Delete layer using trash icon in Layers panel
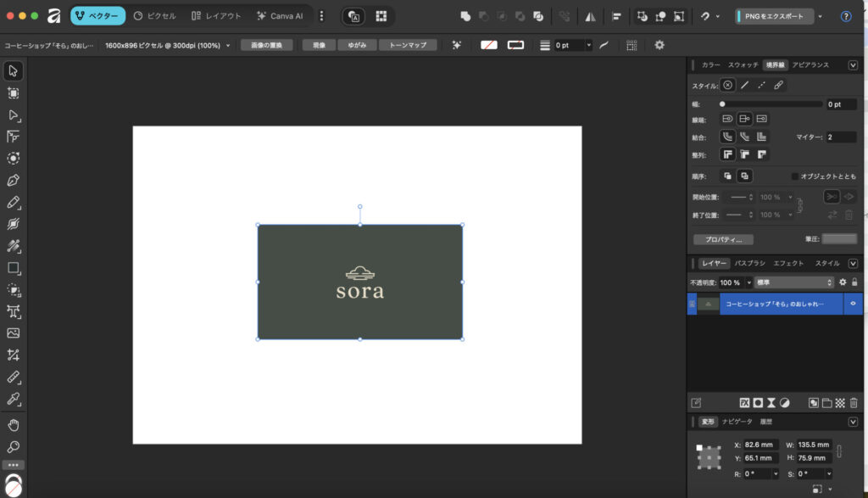868x498 pixels. point(854,403)
